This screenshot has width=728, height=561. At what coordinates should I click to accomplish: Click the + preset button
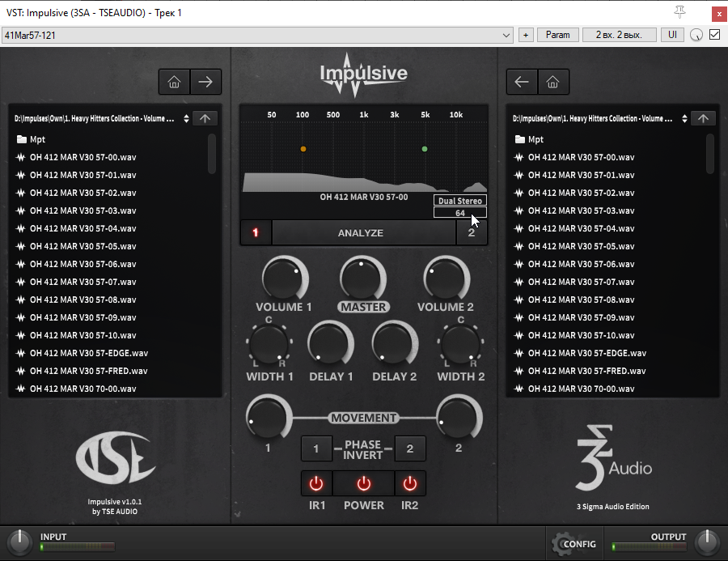point(526,35)
